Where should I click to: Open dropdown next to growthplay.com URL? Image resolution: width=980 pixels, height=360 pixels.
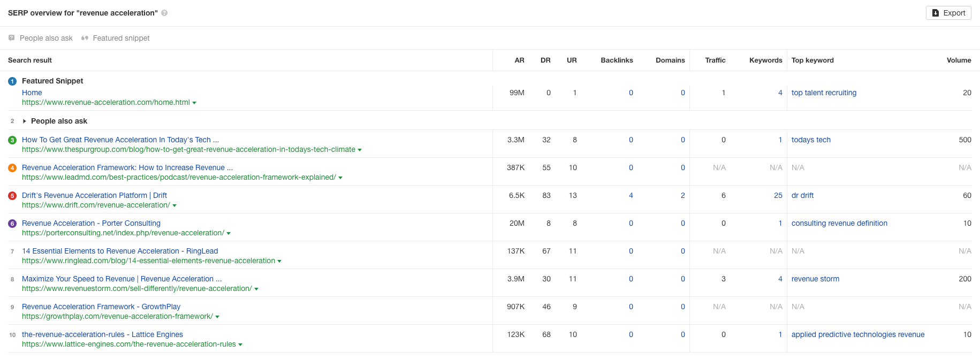tap(217, 317)
